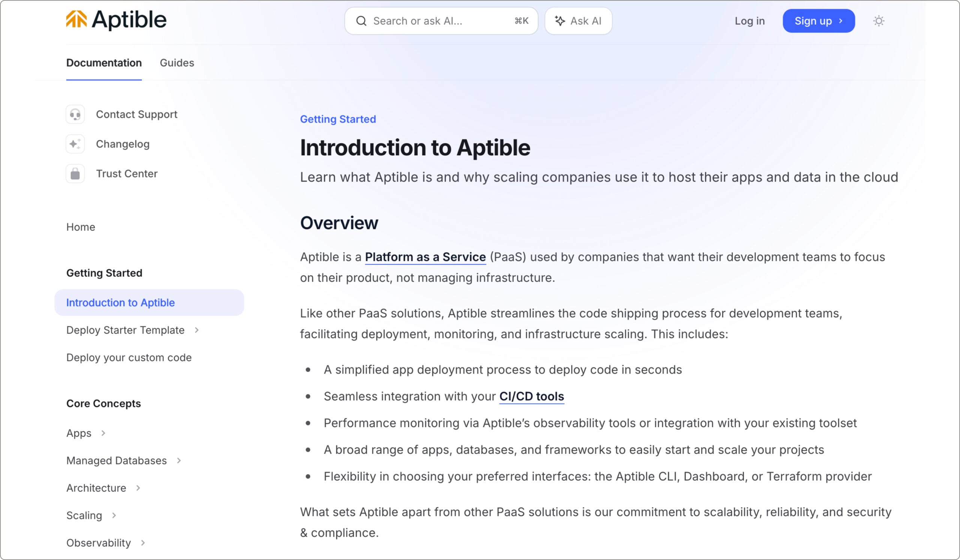Click the magnifying glass search icon

pos(361,21)
